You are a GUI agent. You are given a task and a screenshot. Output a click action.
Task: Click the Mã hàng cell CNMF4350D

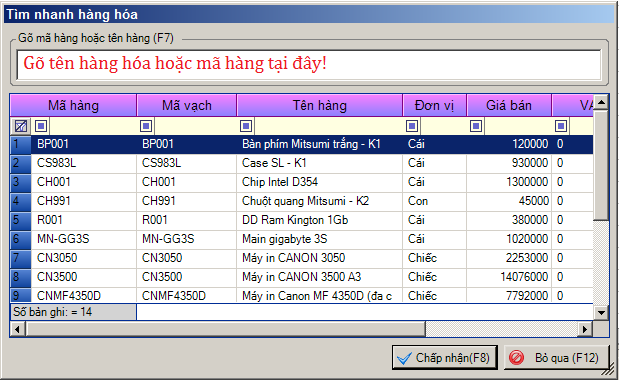84,295
